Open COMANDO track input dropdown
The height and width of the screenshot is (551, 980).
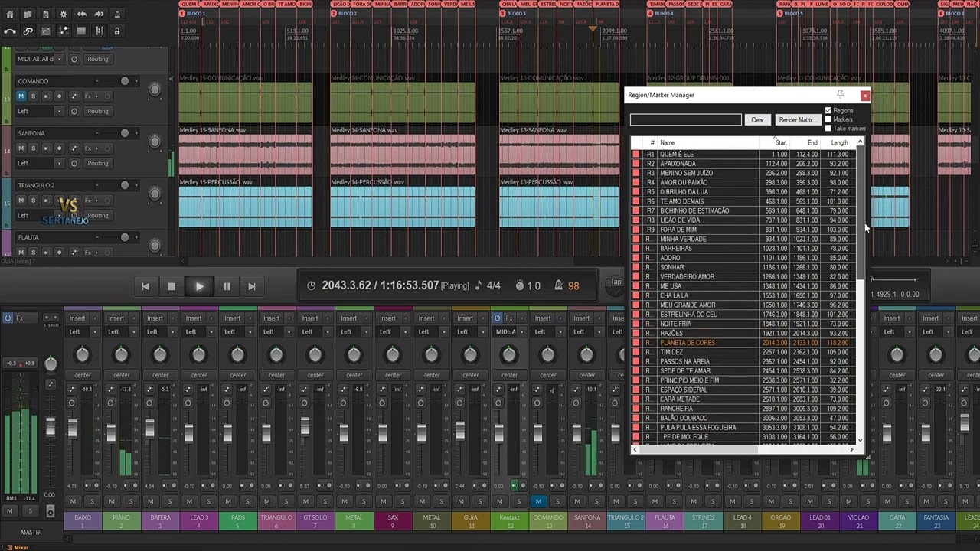click(40, 111)
